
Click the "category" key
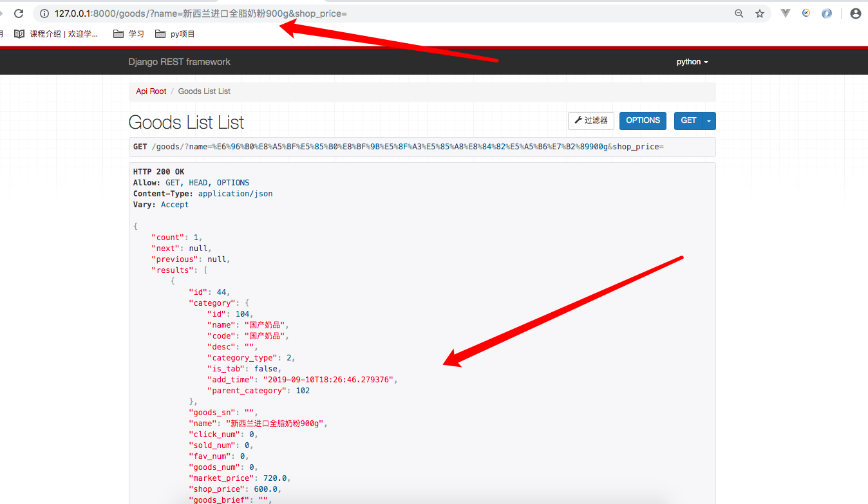click(x=212, y=303)
